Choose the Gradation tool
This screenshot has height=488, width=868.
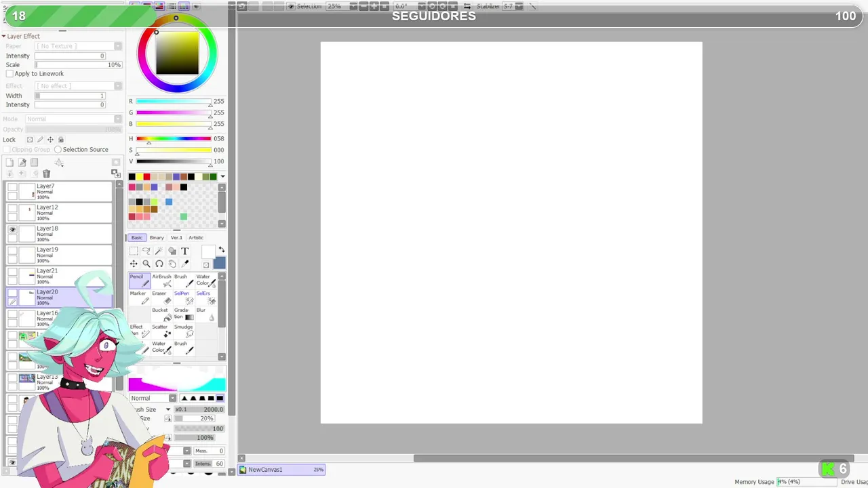coord(183,314)
